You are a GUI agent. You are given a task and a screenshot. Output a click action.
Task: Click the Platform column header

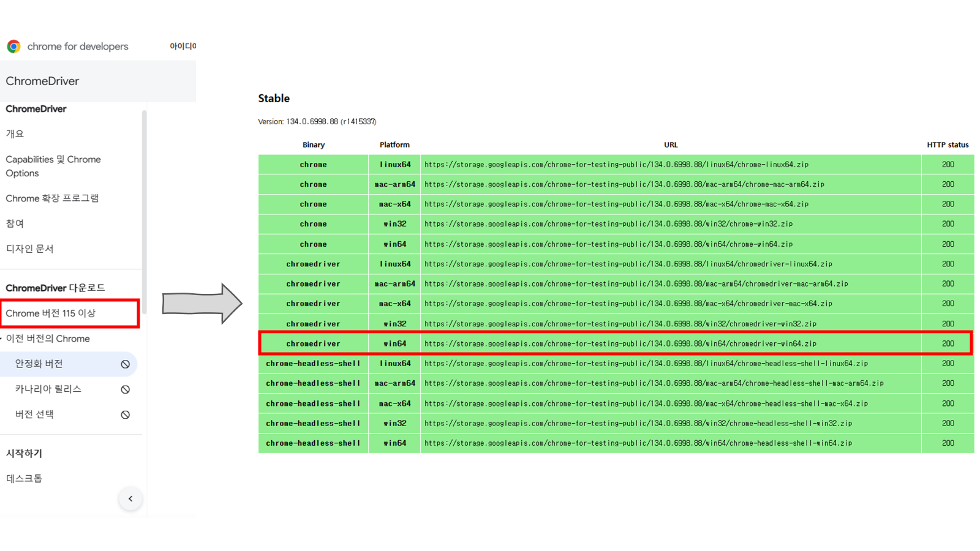[394, 145]
